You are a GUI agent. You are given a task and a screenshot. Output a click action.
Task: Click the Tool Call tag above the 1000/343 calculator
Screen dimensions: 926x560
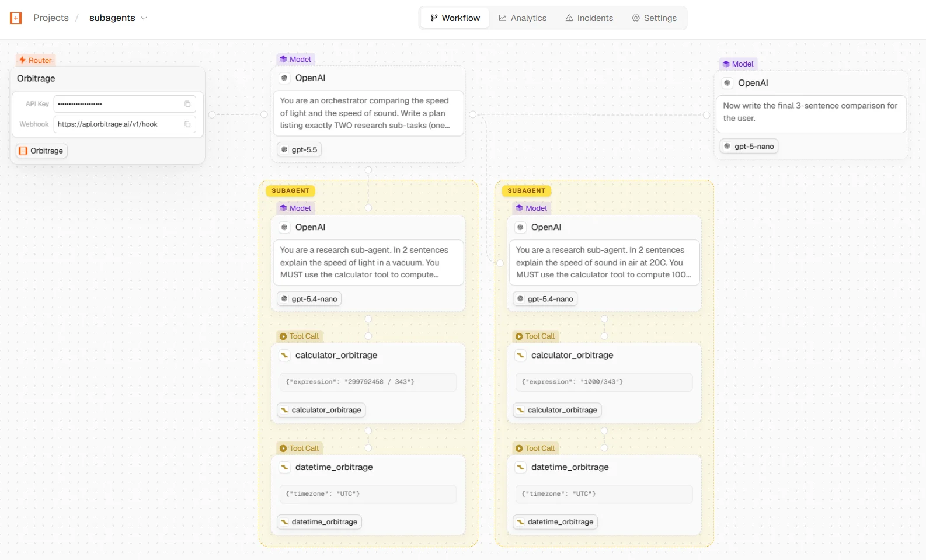(x=535, y=336)
